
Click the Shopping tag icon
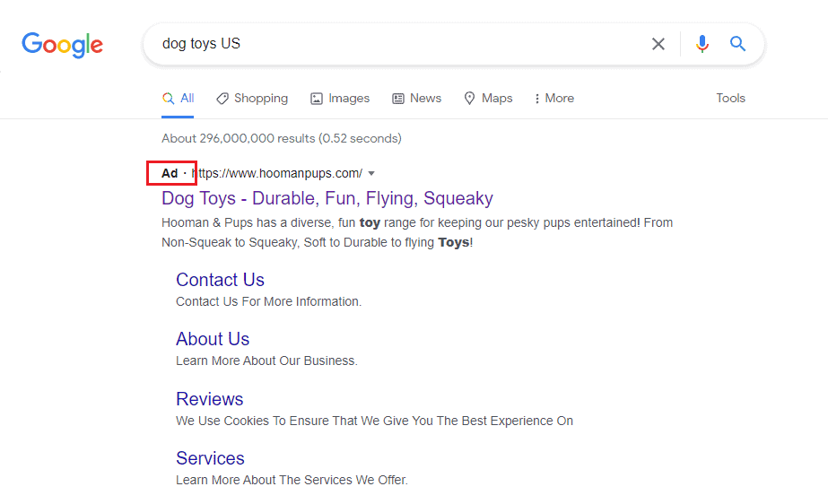[x=222, y=98]
